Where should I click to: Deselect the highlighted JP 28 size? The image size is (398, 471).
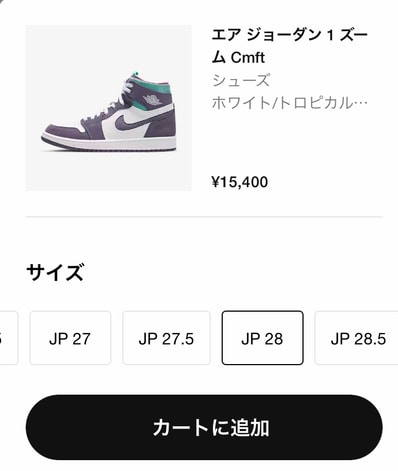pos(263,338)
